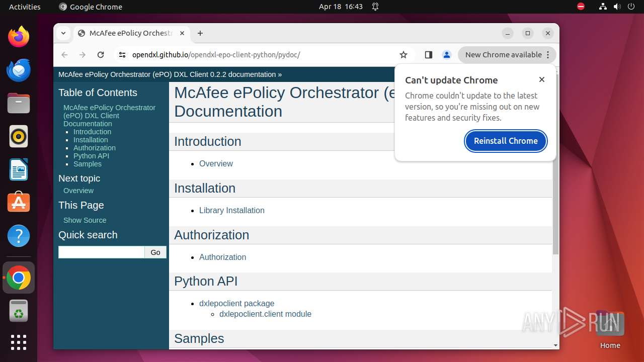
Task: Open the red do-not-disturb indicator in top bar
Action: pos(581,7)
